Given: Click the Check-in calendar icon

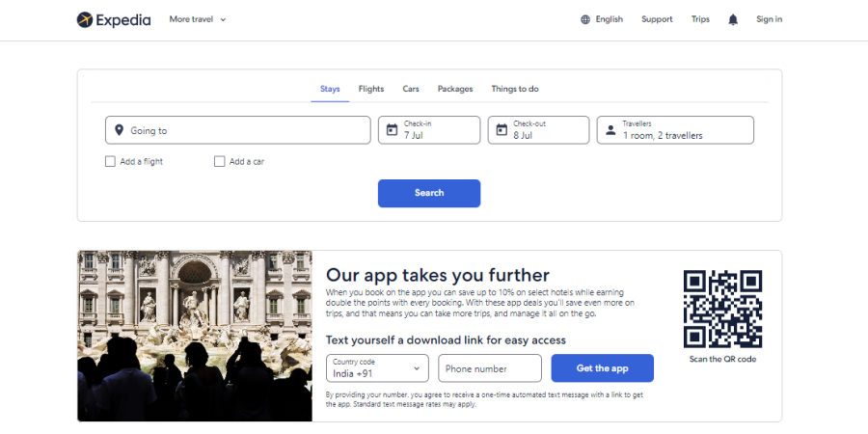Looking at the screenshot, I should pyautogui.click(x=392, y=130).
